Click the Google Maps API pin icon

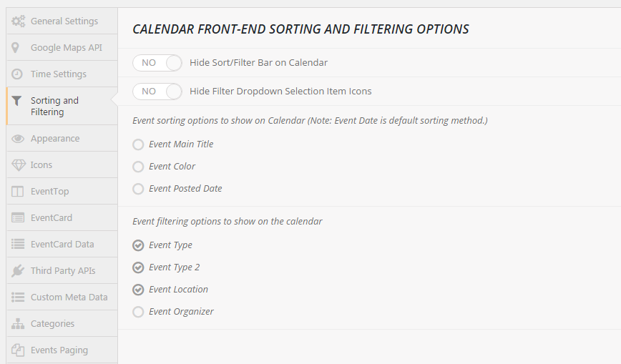(x=16, y=47)
